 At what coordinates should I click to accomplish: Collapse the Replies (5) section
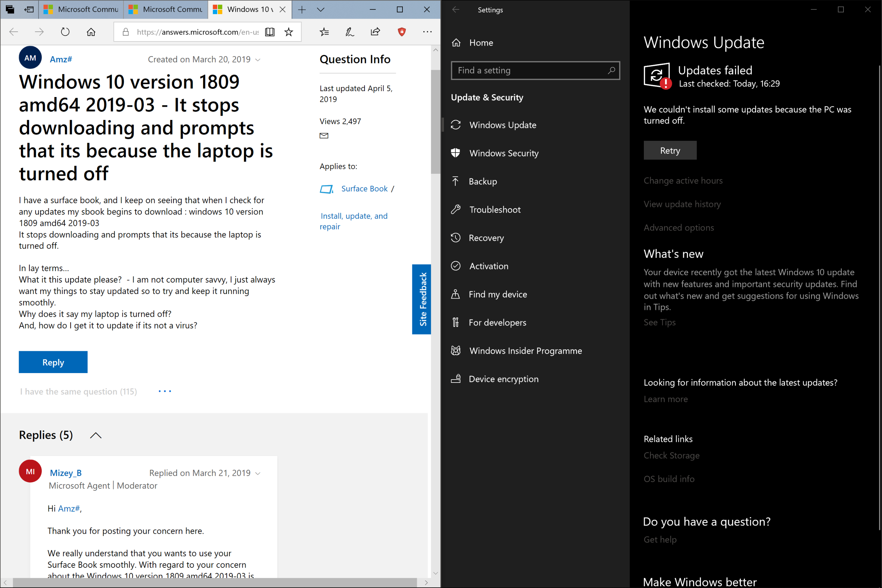coord(96,435)
